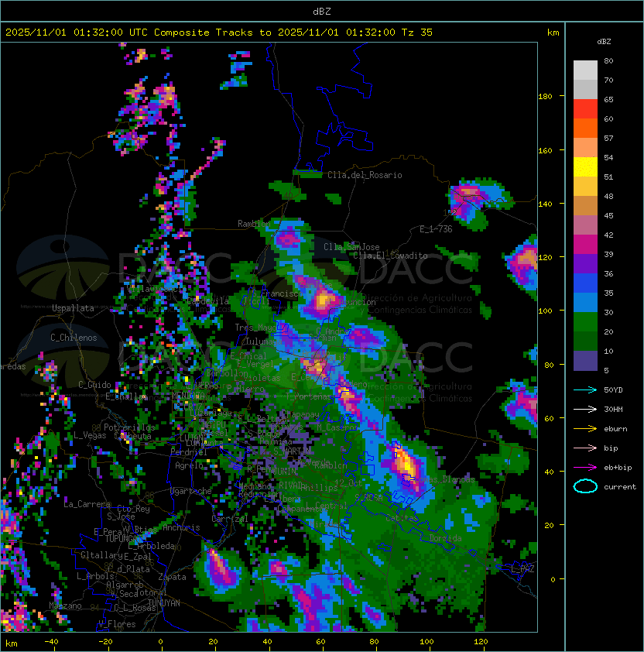644x652 pixels.
Task: Click the 'Tz 35' value in header
Action: (417, 33)
